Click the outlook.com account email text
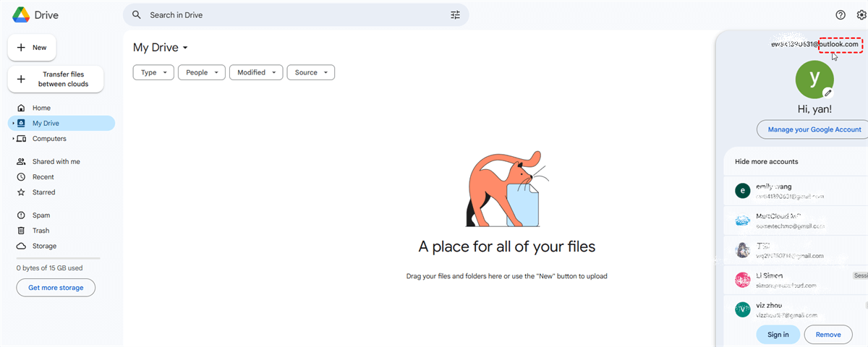The height and width of the screenshot is (347, 868). pos(815,45)
